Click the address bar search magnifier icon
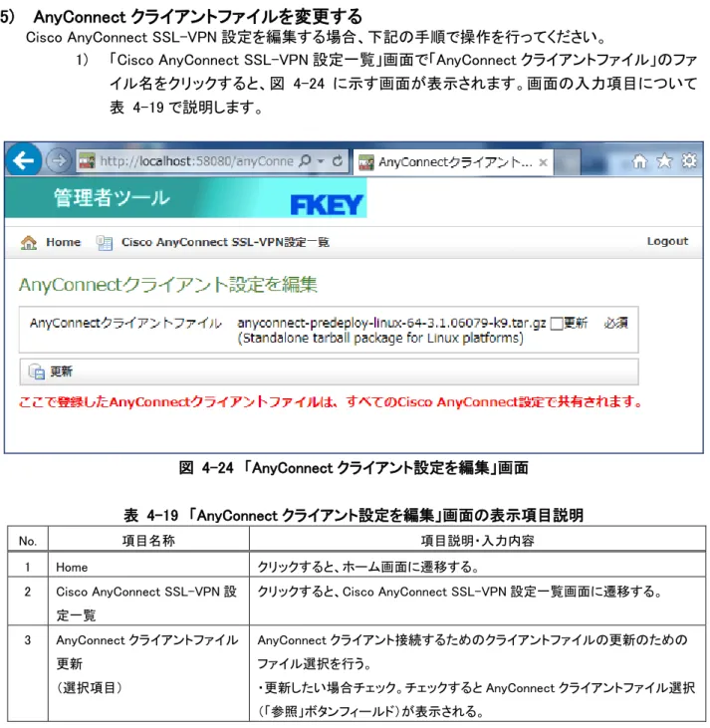The width and height of the screenshot is (710, 728). (305, 161)
